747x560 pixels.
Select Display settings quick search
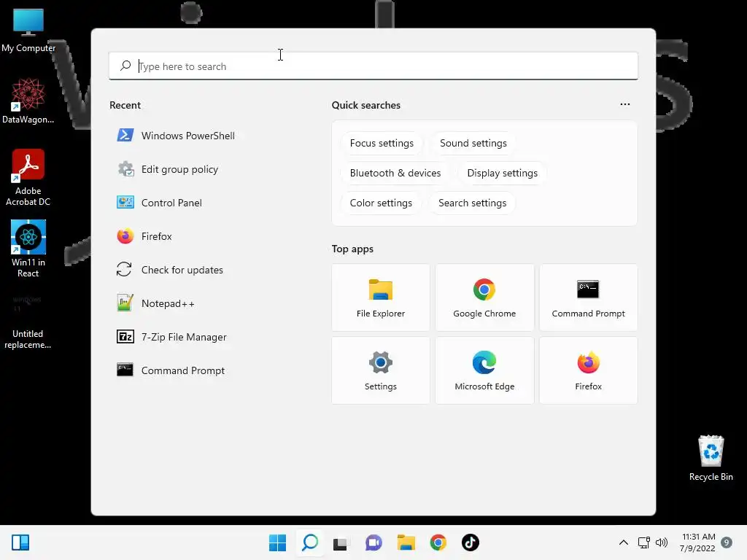click(x=502, y=174)
